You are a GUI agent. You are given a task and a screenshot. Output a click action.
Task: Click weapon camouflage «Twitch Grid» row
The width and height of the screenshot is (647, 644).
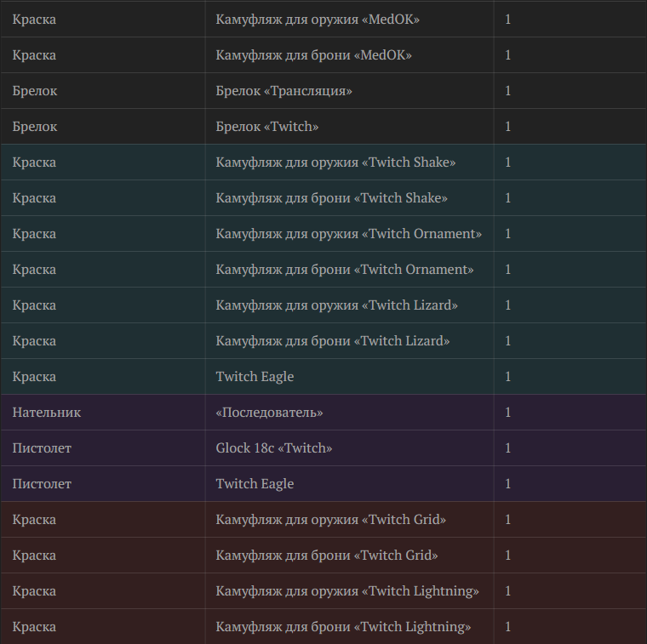click(323, 520)
